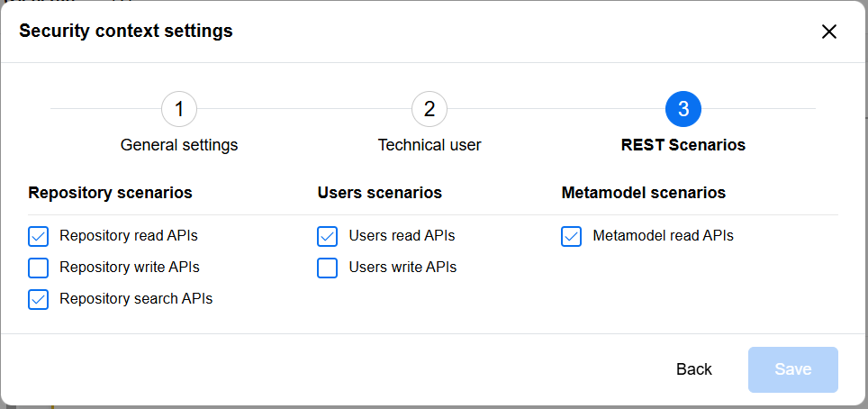This screenshot has width=868, height=409.
Task: Click the Users scenarios heading
Action: 379,192
